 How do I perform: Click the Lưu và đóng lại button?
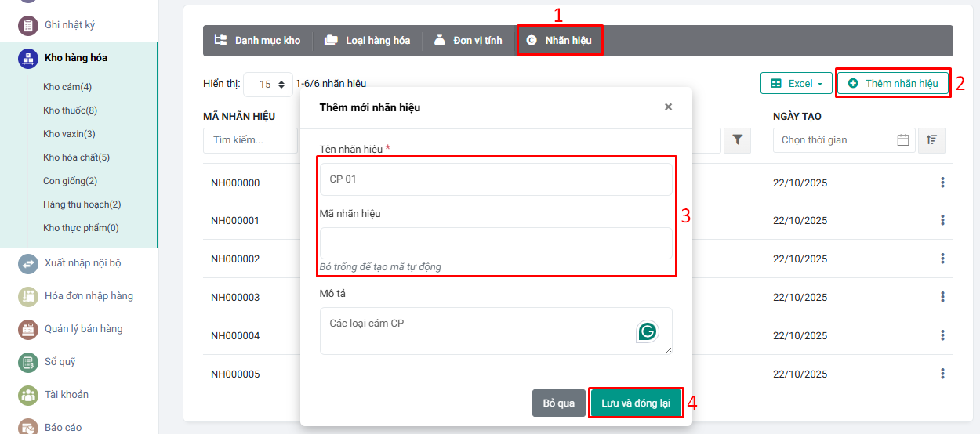coord(635,403)
